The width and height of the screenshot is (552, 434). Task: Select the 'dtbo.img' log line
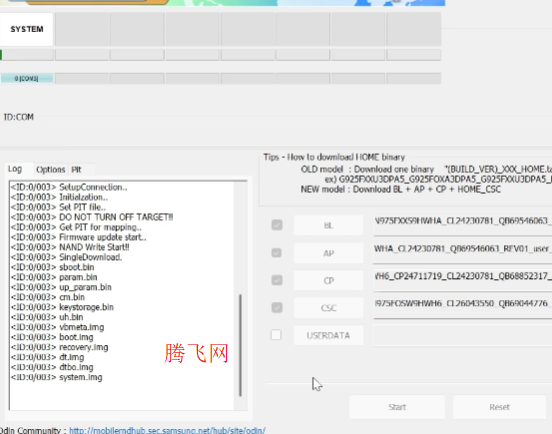tap(52, 367)
